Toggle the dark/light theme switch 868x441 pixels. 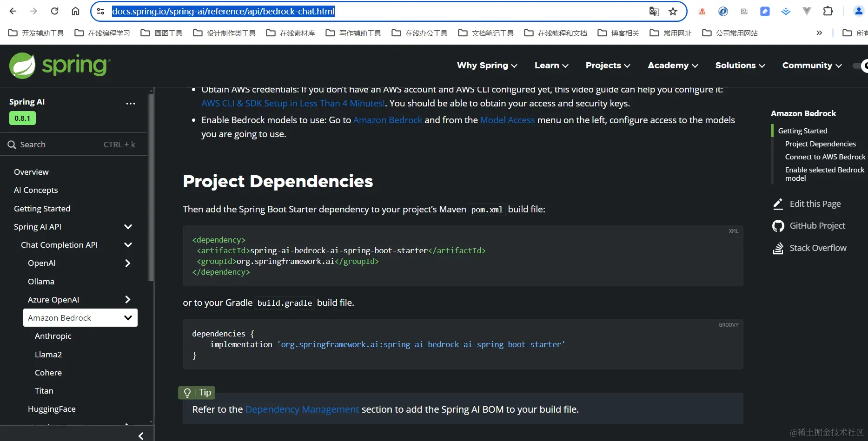point(861,66)
